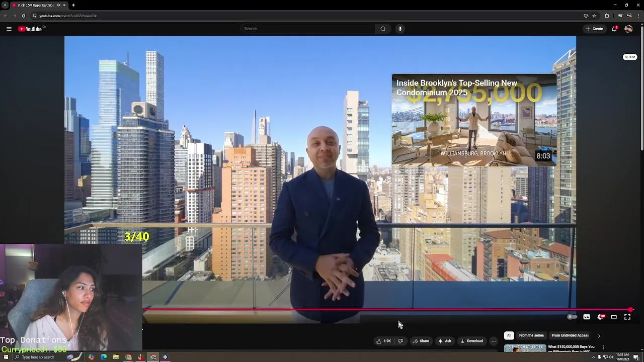Click the Ask button

click(445, 341)
